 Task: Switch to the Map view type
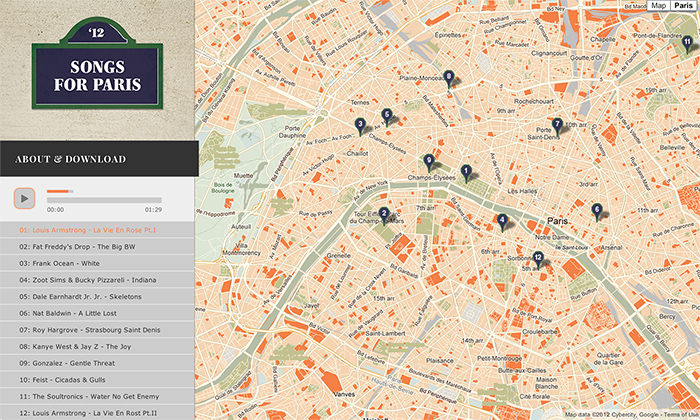pos(658,5)
